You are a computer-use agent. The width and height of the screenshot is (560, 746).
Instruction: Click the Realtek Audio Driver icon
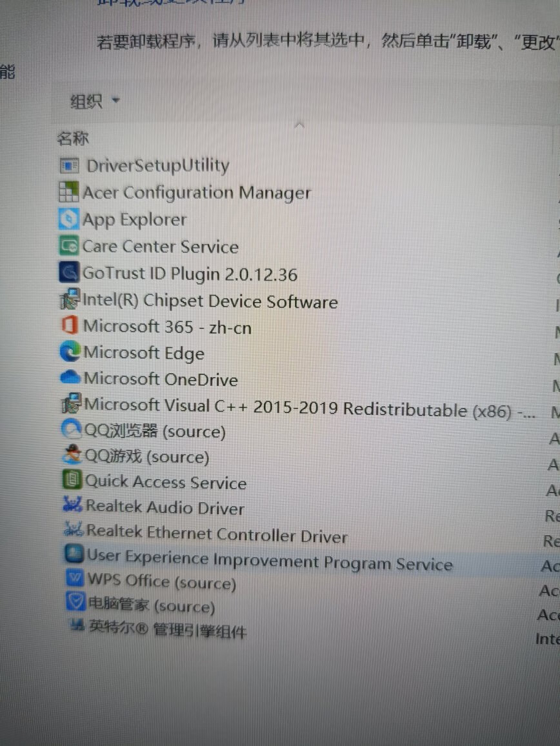click(73, 504)
